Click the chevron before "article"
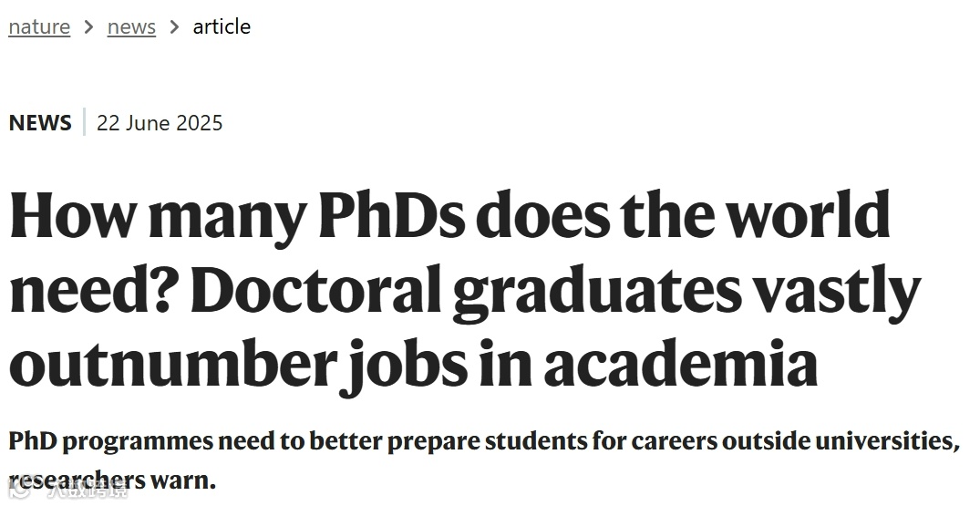 pyautogui.click(x=174, y=27)
